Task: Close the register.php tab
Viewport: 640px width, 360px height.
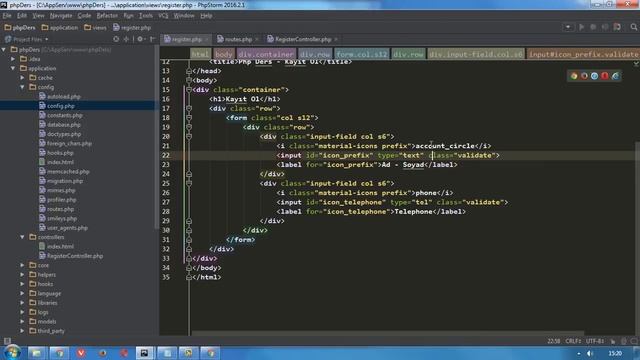Action: (x=207, y=39)
